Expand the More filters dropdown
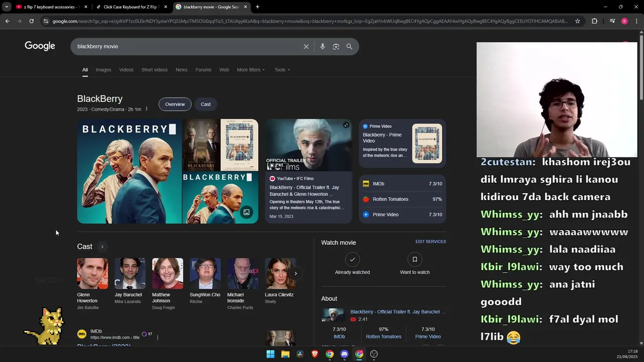 (x=251, y=70)
